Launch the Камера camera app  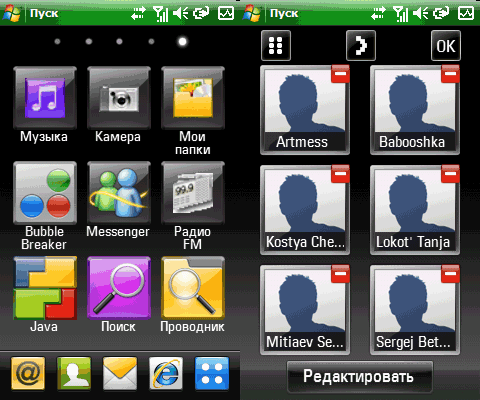pyautogui.click(x=119, y=98)
